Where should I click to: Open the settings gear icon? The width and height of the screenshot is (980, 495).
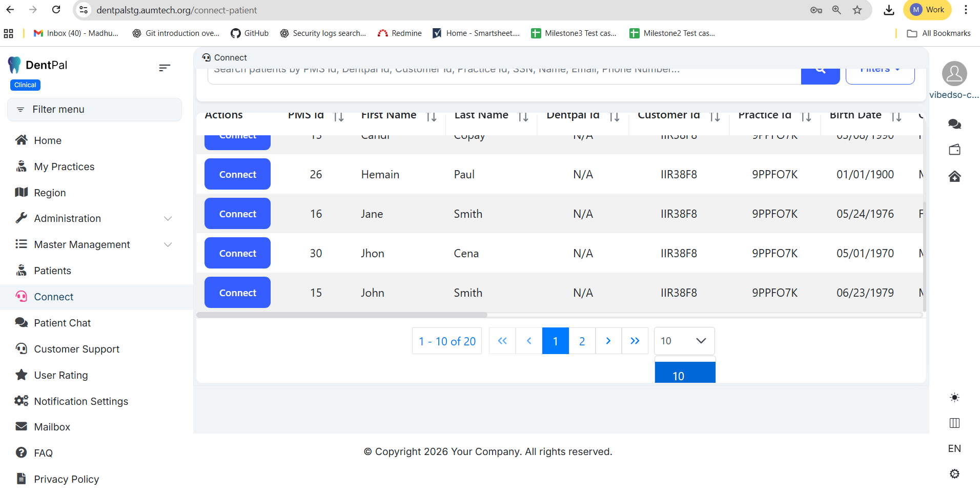pyautogui.click(x=954, y=474)
